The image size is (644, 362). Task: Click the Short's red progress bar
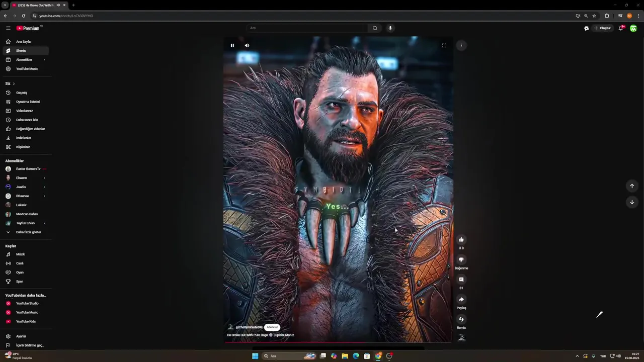pos(338,342)
